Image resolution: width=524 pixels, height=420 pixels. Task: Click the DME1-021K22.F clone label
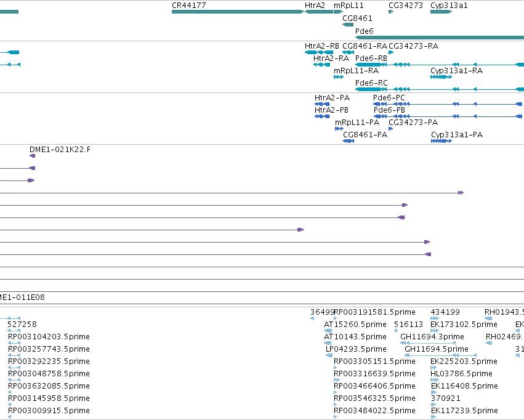point(60,150)
